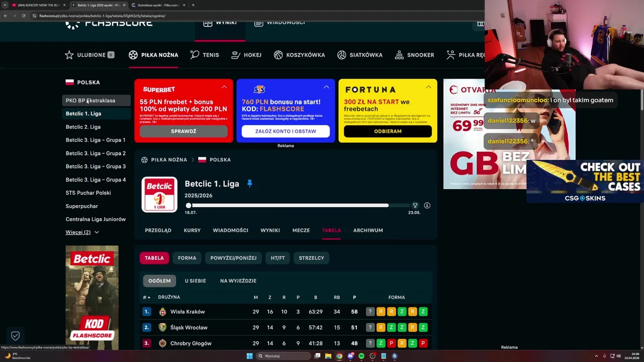This screenshot has width=644, height=362.
Task: Open Spotify from the taskbar
Action: [361, 356]
